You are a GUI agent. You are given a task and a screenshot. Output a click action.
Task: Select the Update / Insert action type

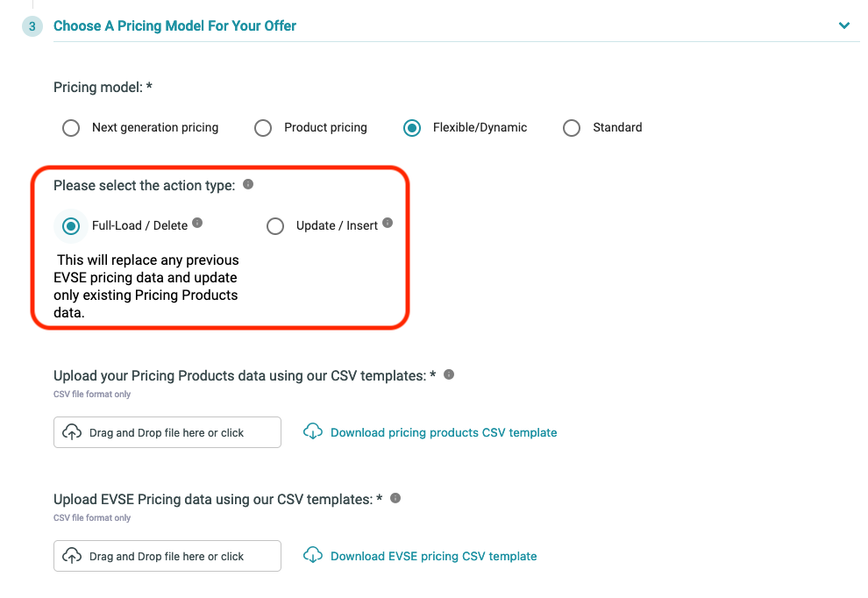(275, 226)
